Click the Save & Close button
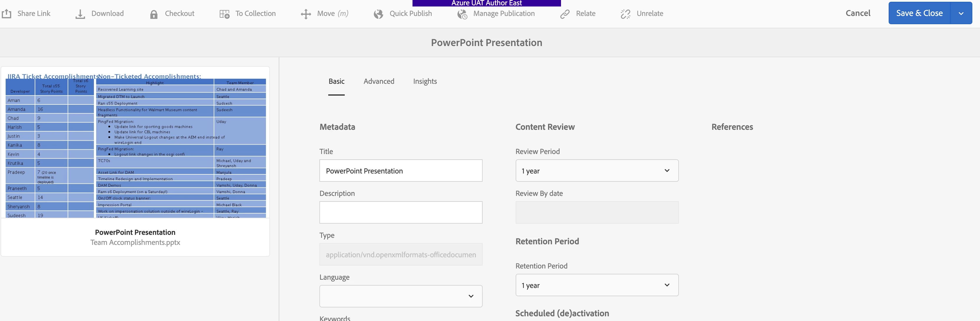Image resolution: width=980 pixels, height=321 pixels. pyautogui.click(x=919, y=13)
